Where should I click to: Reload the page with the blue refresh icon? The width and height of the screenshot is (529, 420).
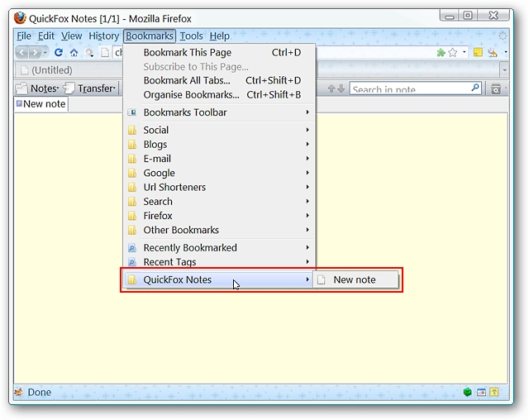pos(59,53)
